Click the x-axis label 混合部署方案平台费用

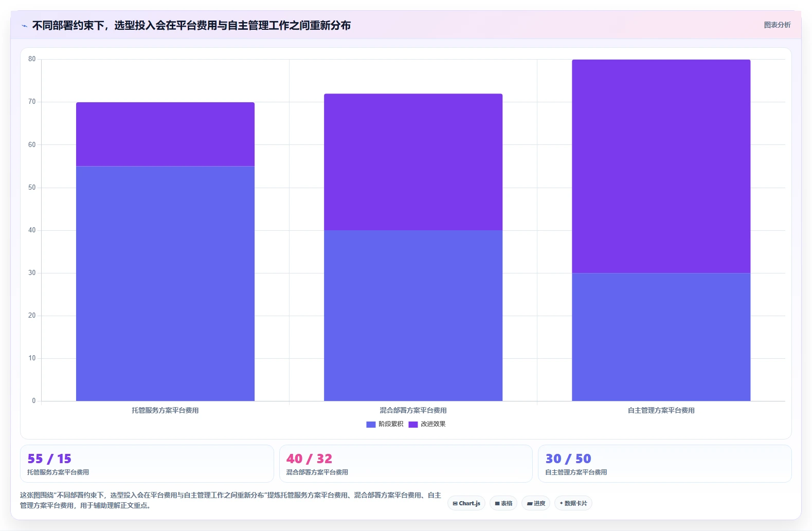tap(413, 410)
